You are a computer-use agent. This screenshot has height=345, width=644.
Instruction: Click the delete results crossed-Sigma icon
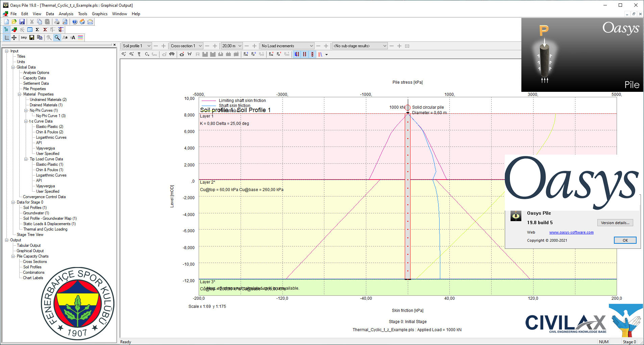click(x=45, y=30)
